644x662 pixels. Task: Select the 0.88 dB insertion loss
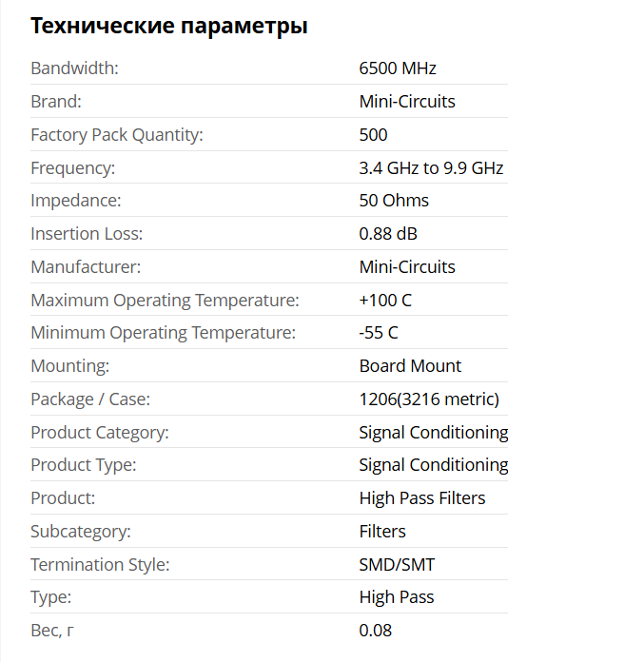[x=388, y=234]
